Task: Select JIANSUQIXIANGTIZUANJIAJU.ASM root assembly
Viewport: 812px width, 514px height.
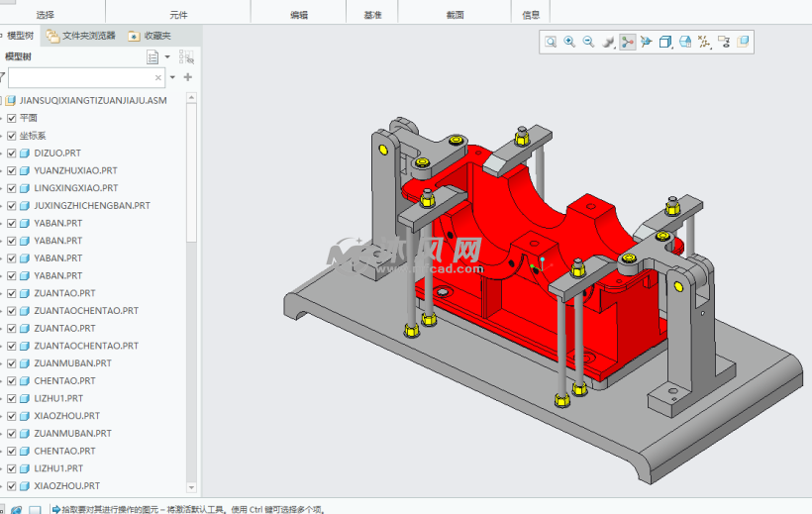Action: (x=93, y=100)
